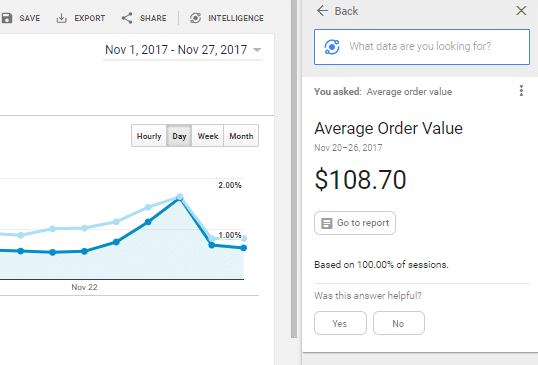
Task: Answer Yes to helpful question
Action: (x=340, y=323)
